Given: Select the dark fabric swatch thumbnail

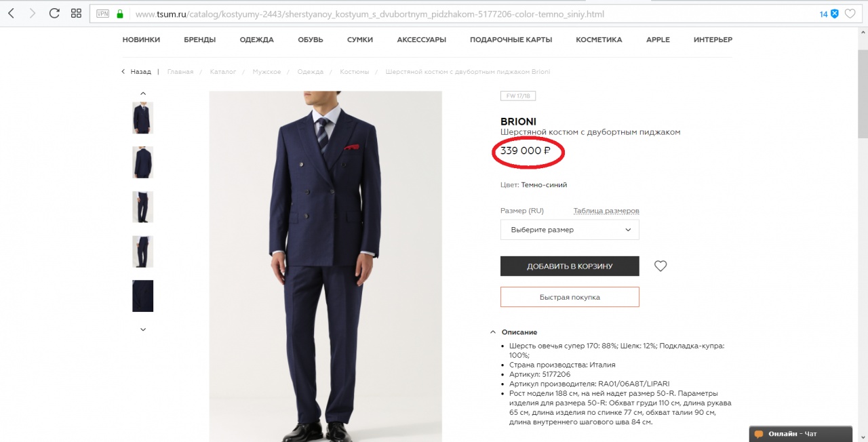Looking at the screenshot, I should click(x=143, y=296).
